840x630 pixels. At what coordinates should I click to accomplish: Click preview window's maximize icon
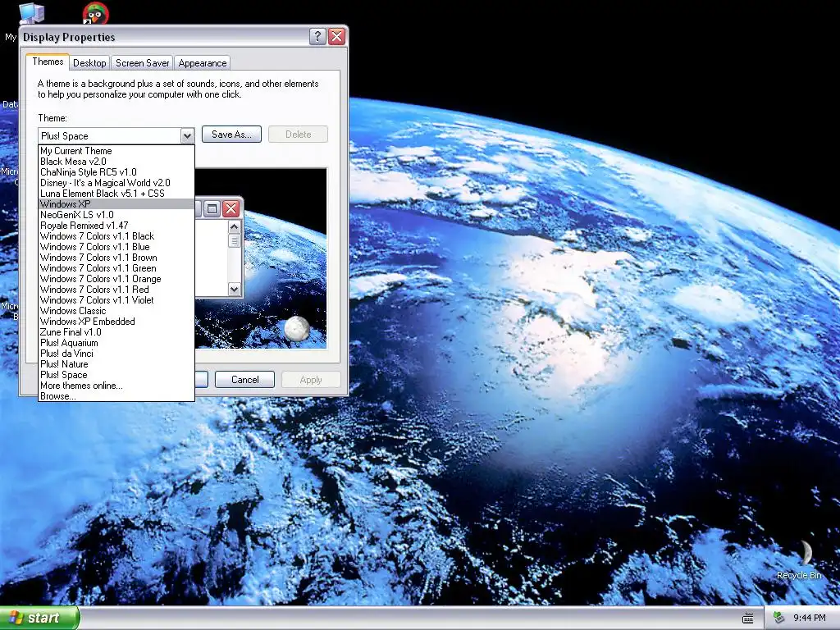[212, 208]
